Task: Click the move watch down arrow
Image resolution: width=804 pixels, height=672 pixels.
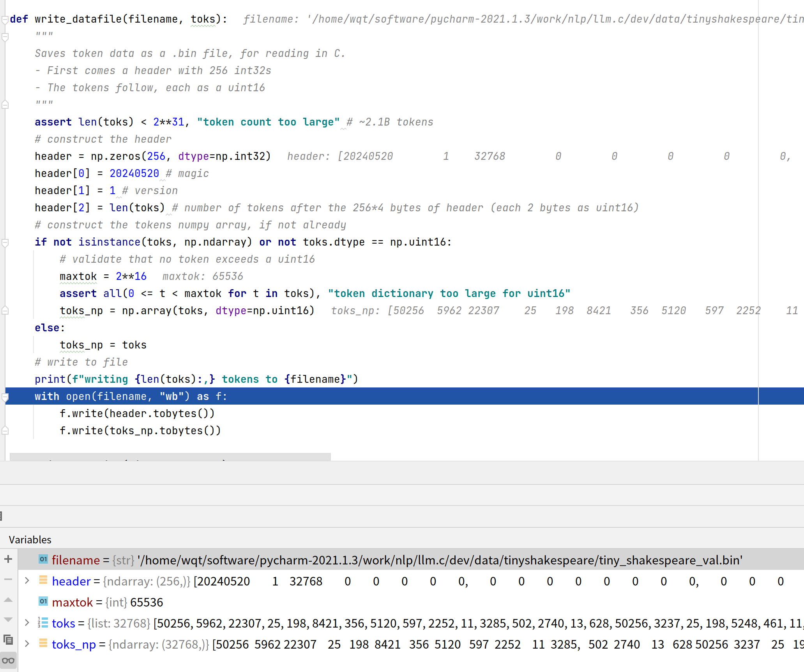Action: pos(8,619)
